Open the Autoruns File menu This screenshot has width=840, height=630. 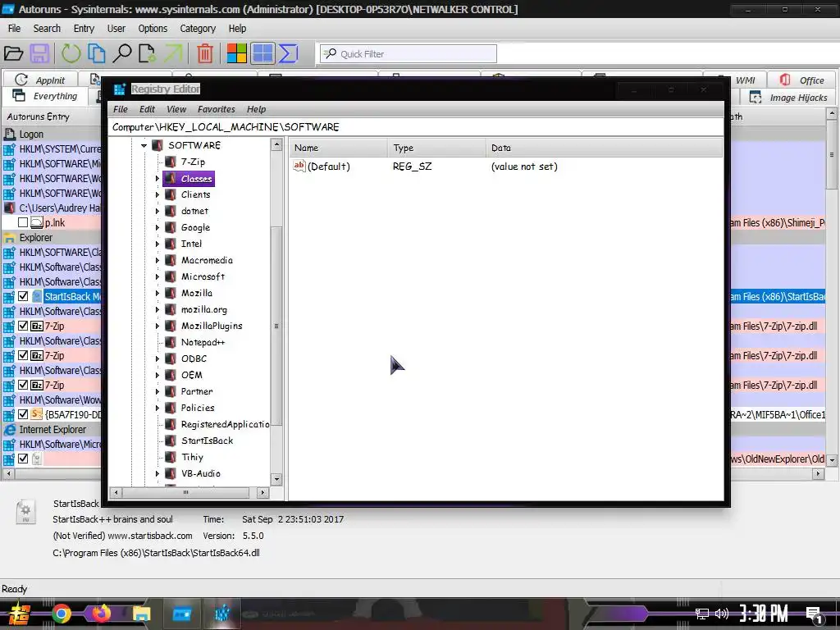[x=15, y=29]
